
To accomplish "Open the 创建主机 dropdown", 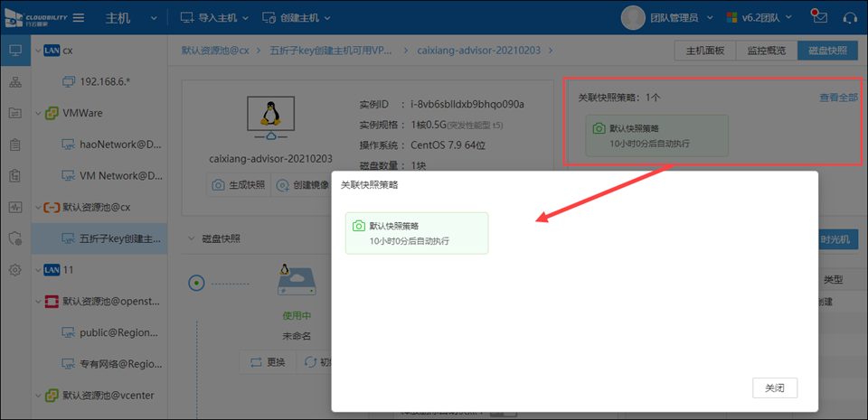I will [296, 18].
